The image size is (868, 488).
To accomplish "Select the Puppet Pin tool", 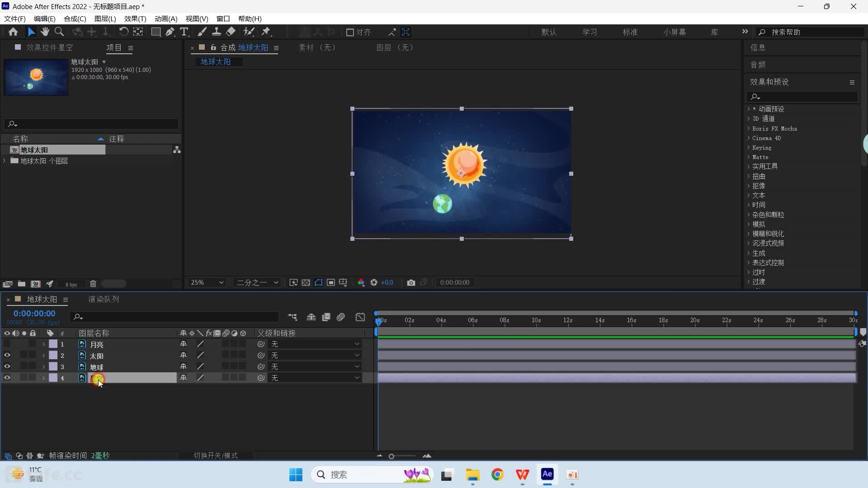I will coord(266,32).
